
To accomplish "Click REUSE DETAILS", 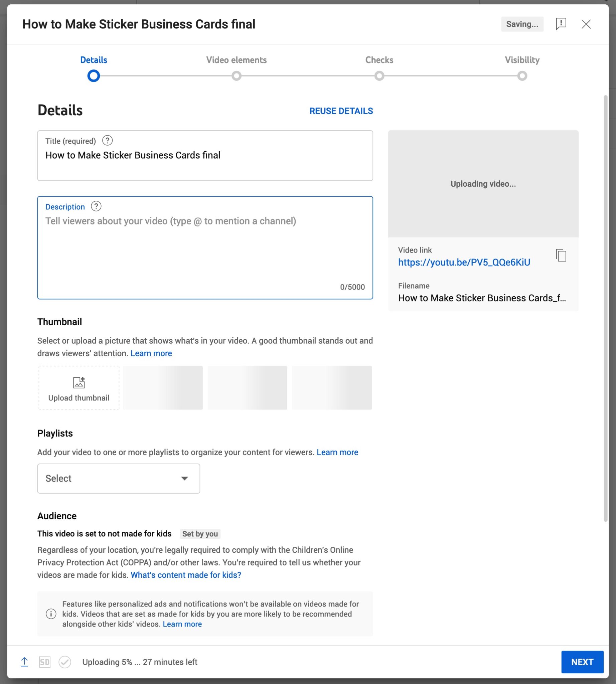I will (x=341, y=111).
